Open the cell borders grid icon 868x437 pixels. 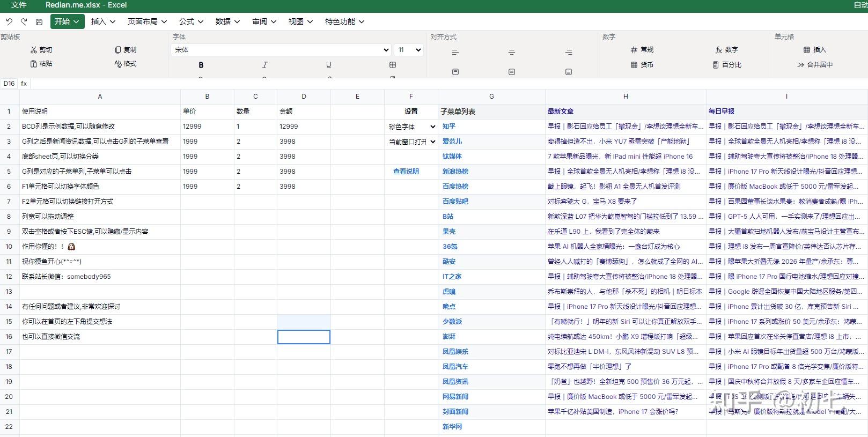(x=393, y=65)
